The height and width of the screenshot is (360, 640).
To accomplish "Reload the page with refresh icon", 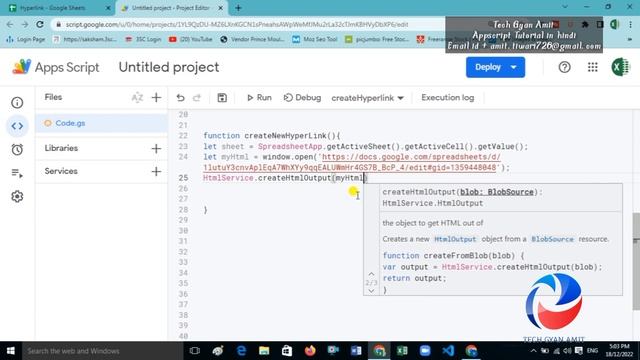I will (x=40, y=24).
